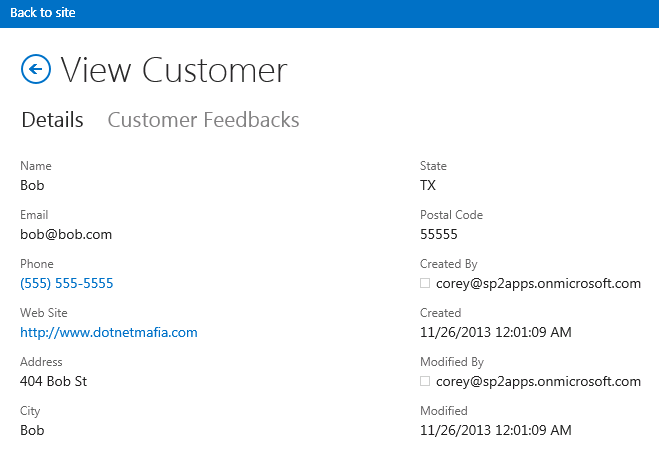This screenshot has width=659, height=453.
Task: Click the Created date 11/26/2013 12:01:09 AM
Action: coord(496,332)
